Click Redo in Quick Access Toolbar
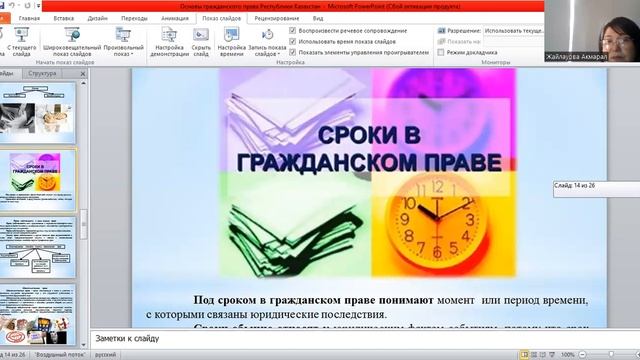The height and width of the screenshot is (360, 640). (x=27, y=5)
